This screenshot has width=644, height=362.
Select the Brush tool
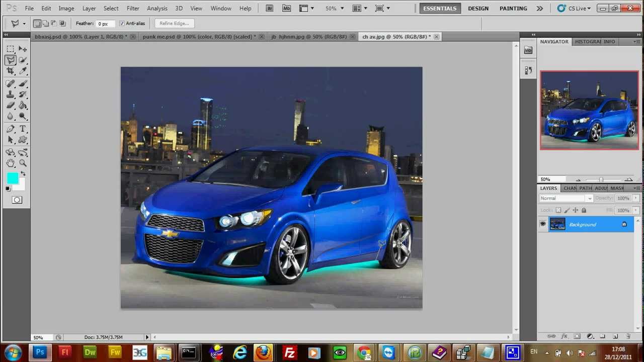click(x=23, y=83)
